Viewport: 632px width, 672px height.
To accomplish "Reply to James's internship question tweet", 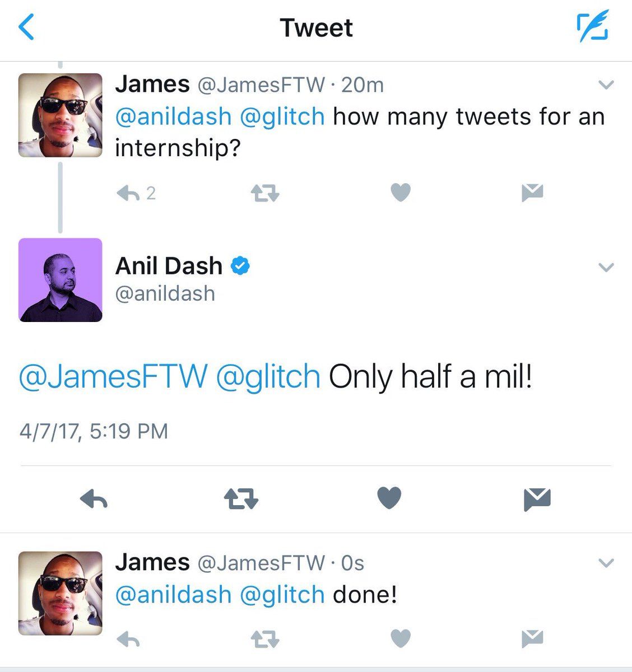I will click(x=128, y=193).
